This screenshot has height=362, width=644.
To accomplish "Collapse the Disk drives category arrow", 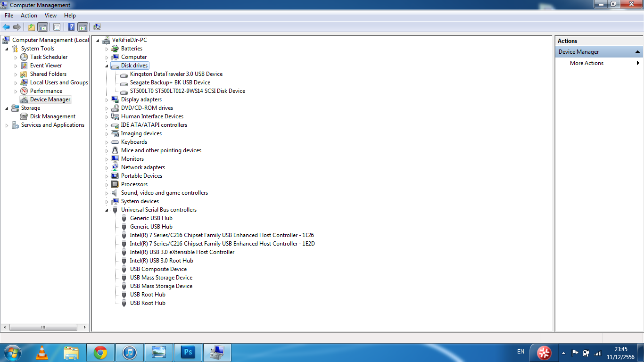I will point(107,66).
